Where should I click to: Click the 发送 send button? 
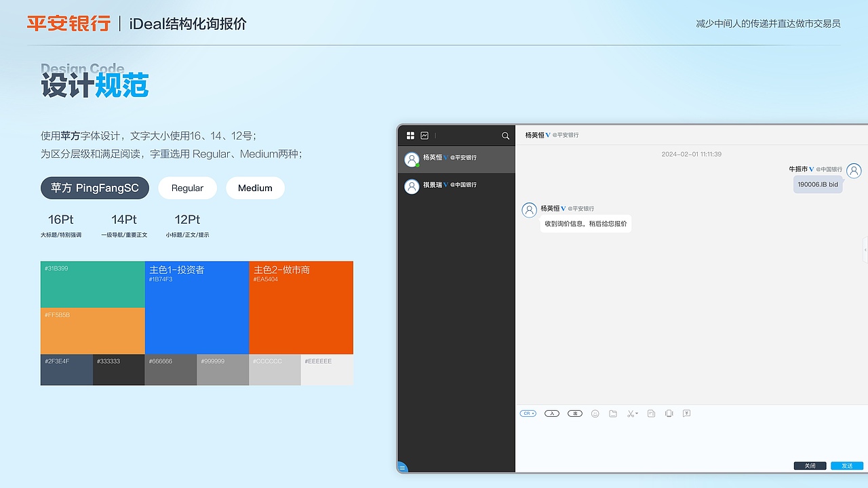846,466
